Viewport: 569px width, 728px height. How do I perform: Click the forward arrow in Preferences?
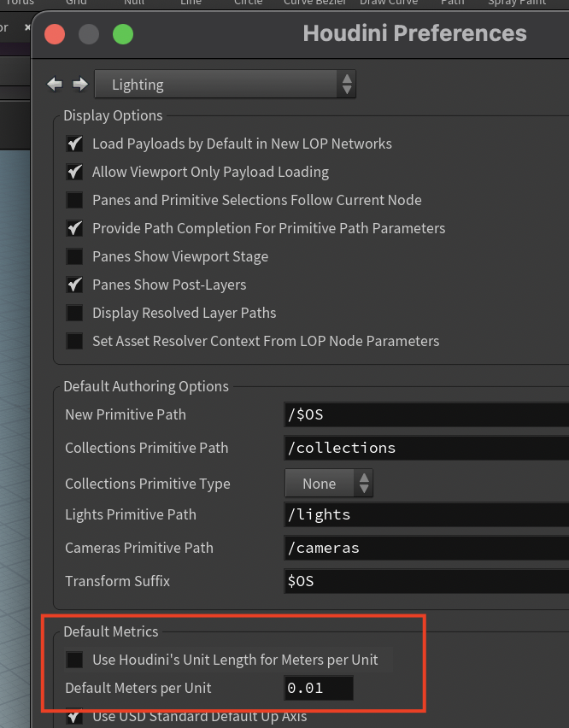(80, 84)
